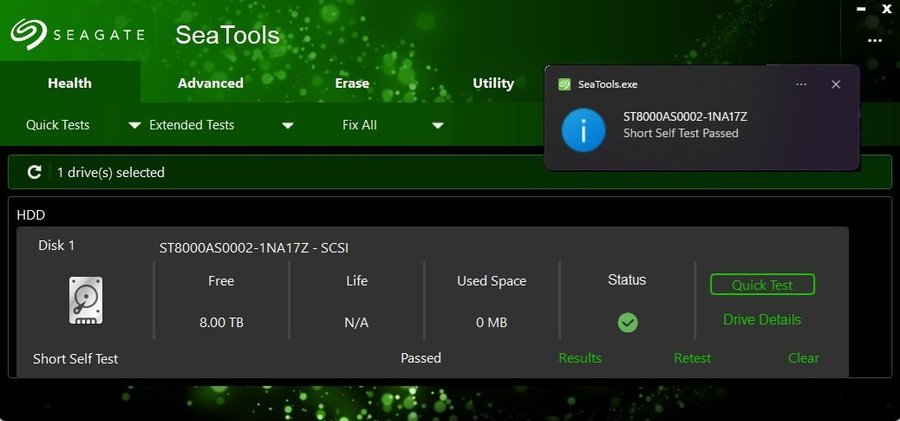Select the Utility tab
900x421 pixels.
(493, 83)
